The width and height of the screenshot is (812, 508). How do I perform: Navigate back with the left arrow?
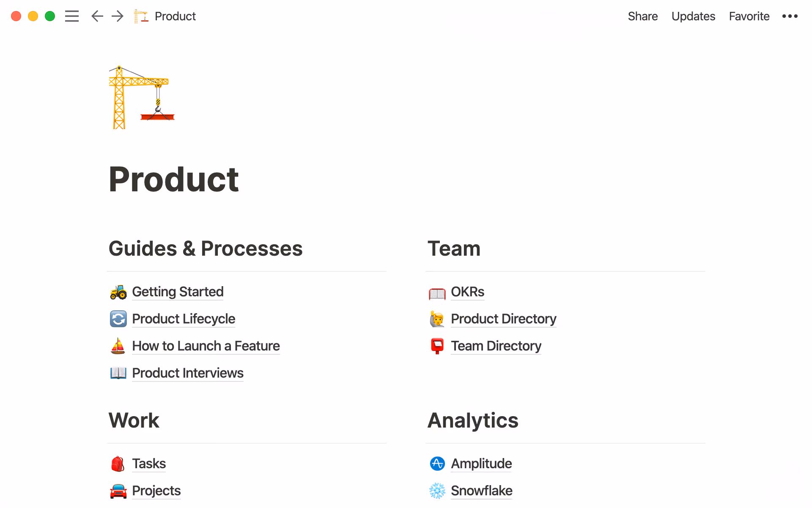click(97, 16)
